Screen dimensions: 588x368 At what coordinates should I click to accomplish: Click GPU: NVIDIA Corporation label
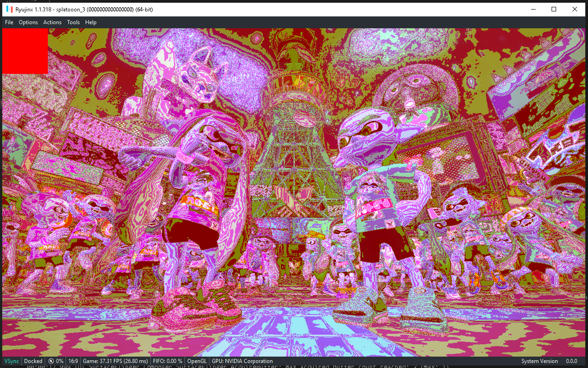click(242, 361)
